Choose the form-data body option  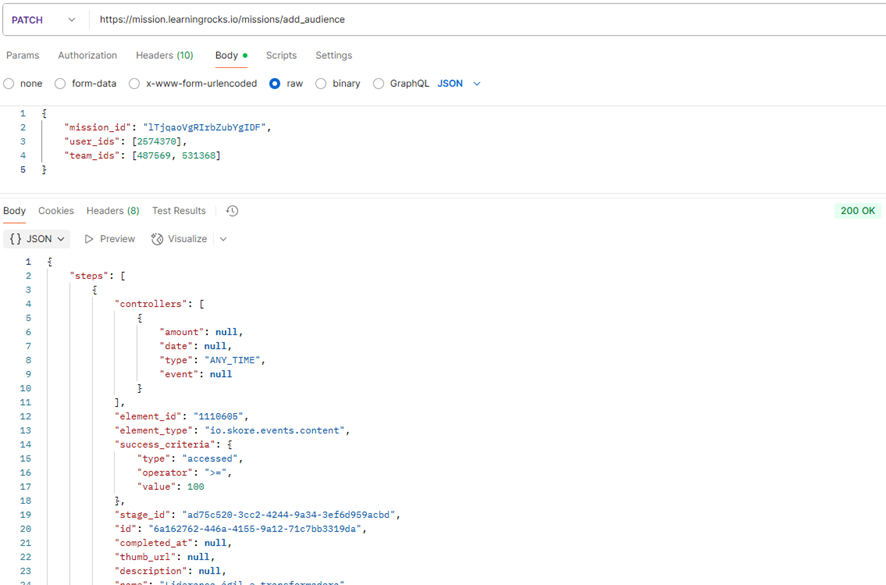click(60, 84)
